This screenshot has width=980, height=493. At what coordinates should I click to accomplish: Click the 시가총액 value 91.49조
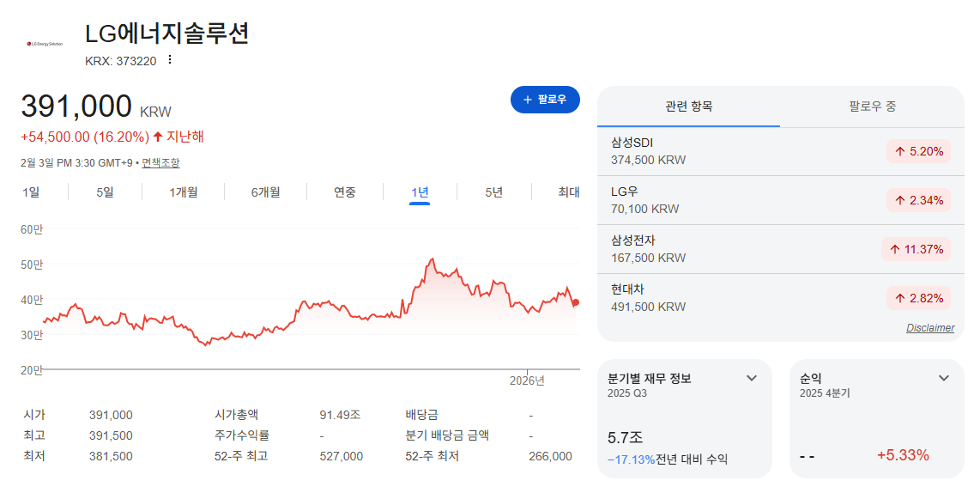(x=339, y=415)
